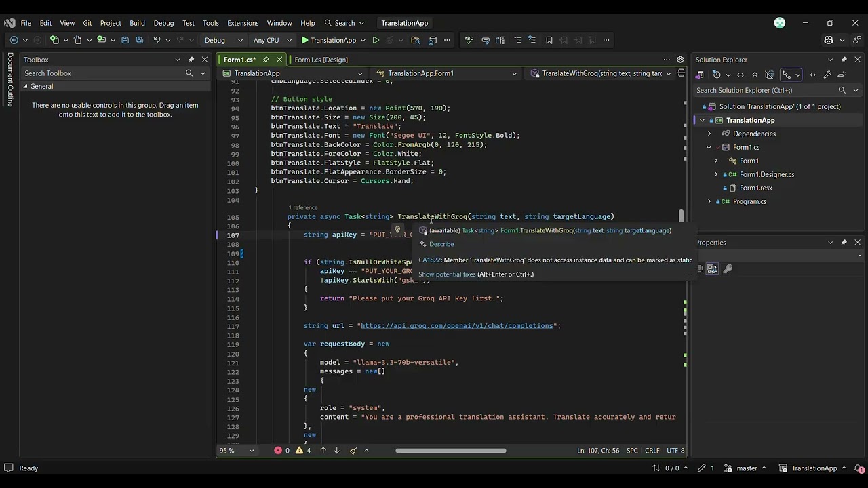Click the Property Pages wrench in Properties
Viewport: 868px width, 488px height.
(x=728, y=268)
